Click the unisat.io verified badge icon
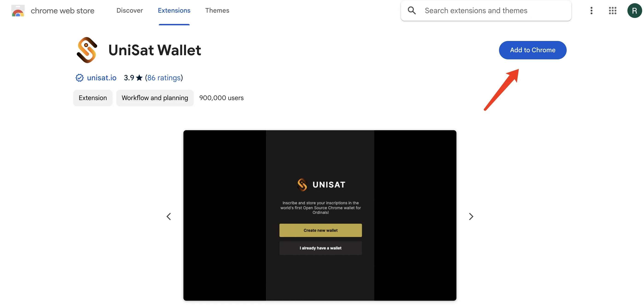This screenshot has width=644, height=306. (79, 78)
